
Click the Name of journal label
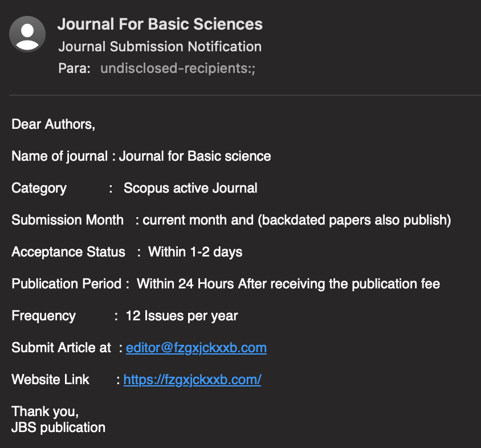59,156
